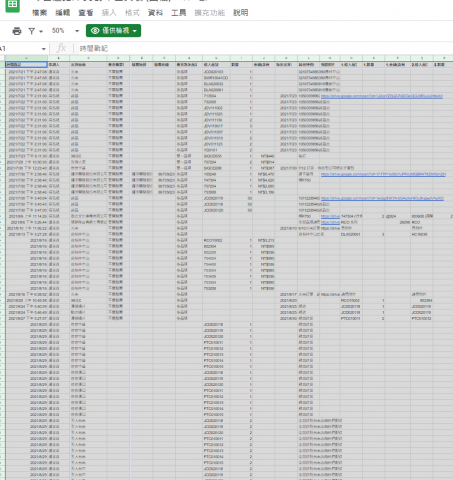
Task: Open the Google Sheets home icon
Action: pyautogui.click(x=13, y=5)
